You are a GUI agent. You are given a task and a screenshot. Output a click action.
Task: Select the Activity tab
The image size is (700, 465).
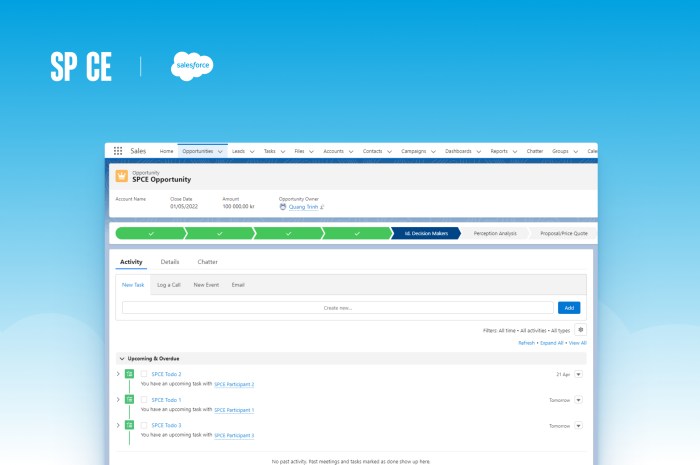pyautogui.click(x=131, y=262)
